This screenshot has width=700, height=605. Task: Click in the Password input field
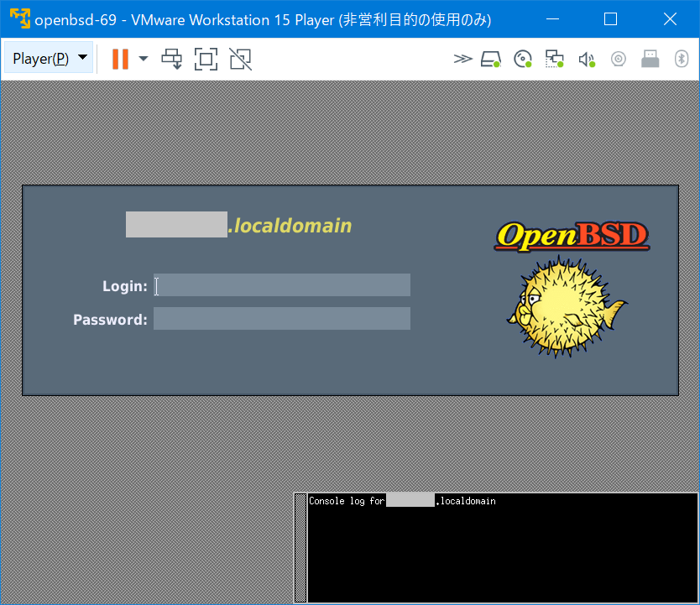click(281, 318)
